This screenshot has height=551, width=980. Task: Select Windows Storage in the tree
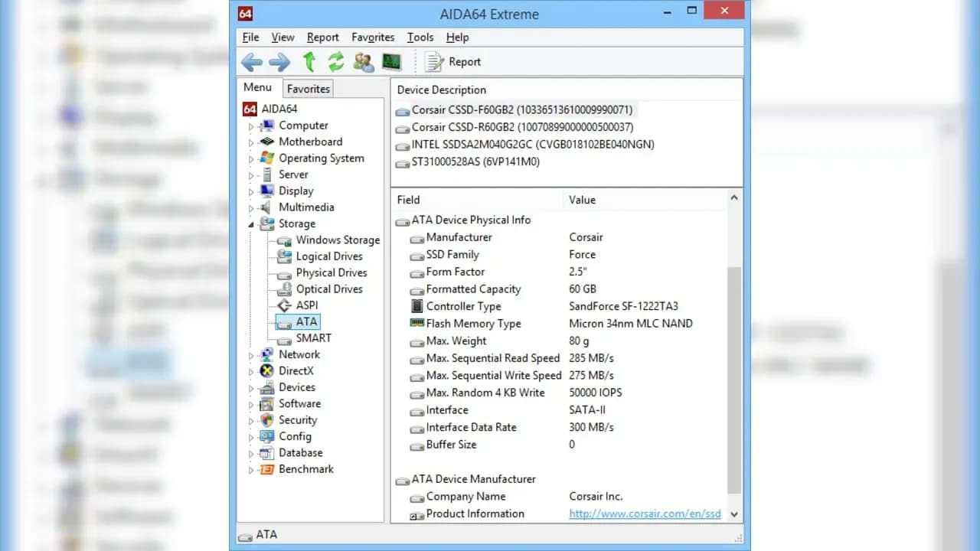coord(338,240)
